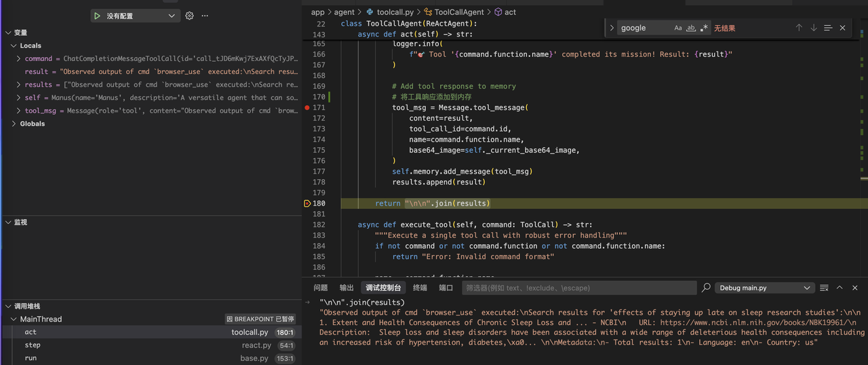The height and width of the screenshot is (365, 868).
Task: Go to next match in find widget
Action: point(814,28)
